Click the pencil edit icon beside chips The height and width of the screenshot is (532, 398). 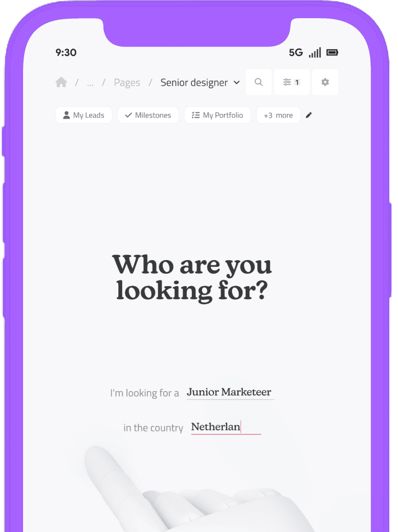pos(309,115)
